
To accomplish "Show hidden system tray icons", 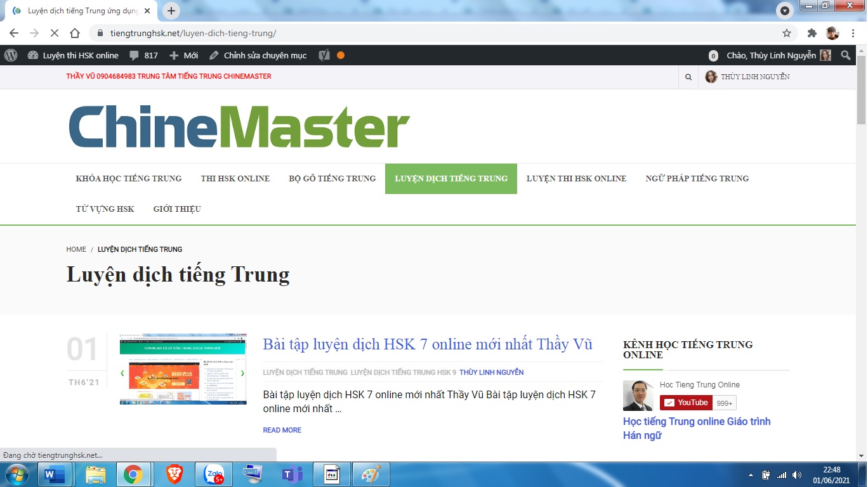I will (751, 475).
